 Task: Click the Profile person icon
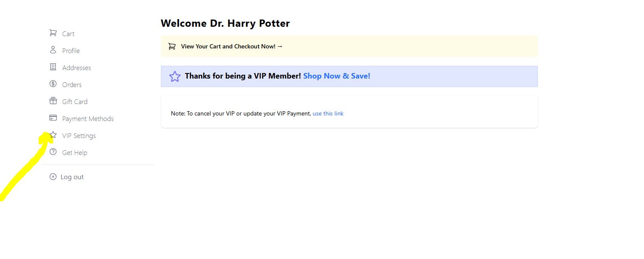(x=53, y=50)
